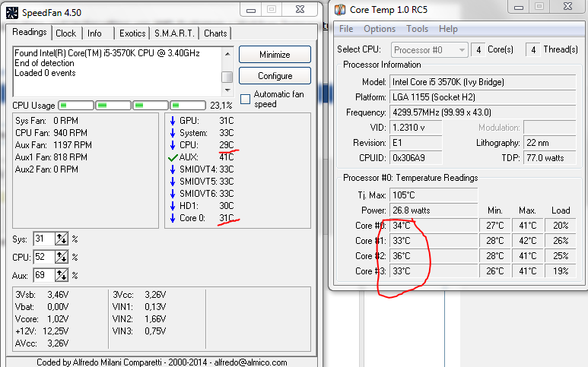Switch to the Charts tab

coord(215,33)
